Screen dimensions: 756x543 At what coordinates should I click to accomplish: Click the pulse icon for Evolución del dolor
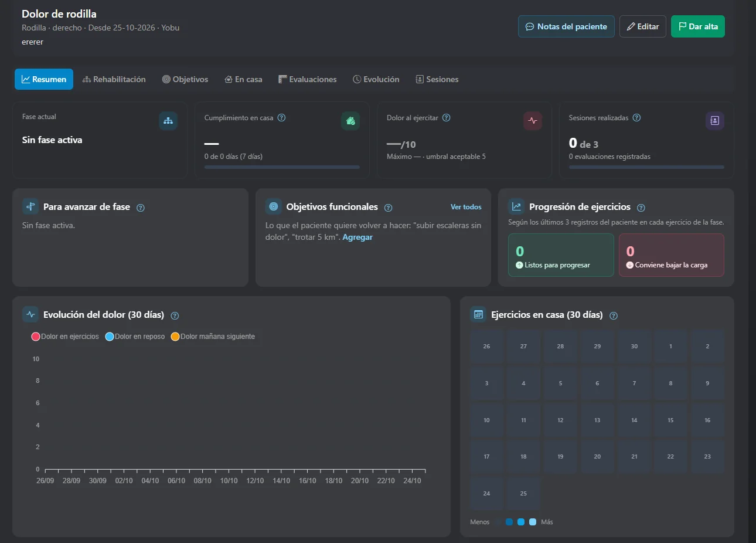point(30,314)
